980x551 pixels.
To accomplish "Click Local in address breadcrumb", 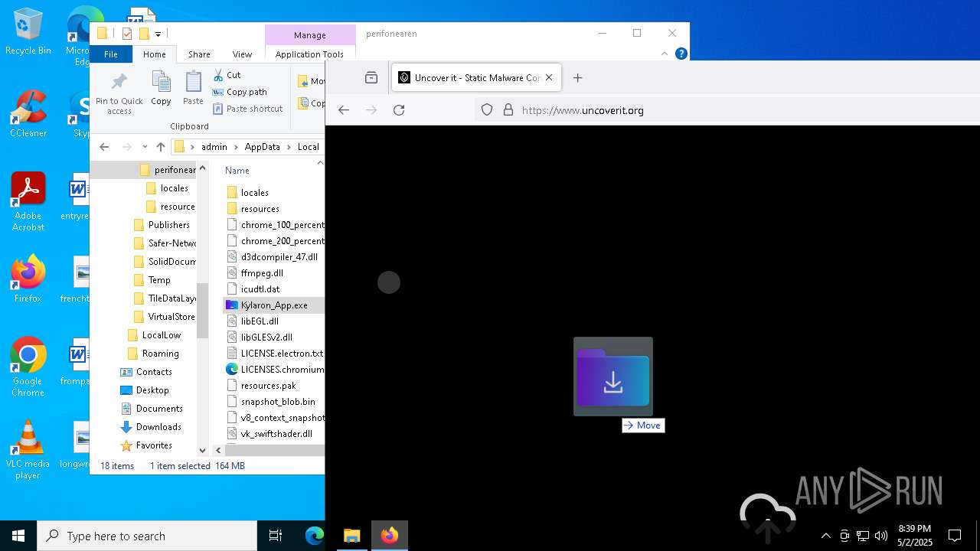I will pos(309,147).
